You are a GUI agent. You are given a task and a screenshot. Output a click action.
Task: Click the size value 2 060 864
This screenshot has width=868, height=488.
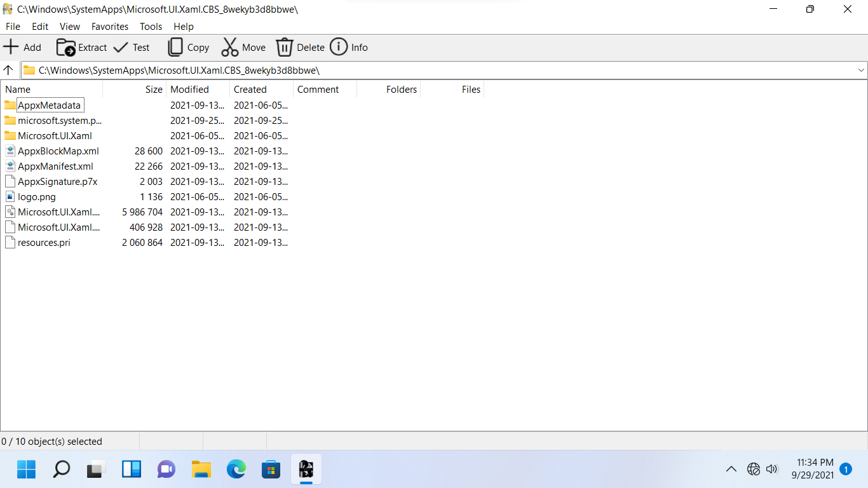click(142, 243)
